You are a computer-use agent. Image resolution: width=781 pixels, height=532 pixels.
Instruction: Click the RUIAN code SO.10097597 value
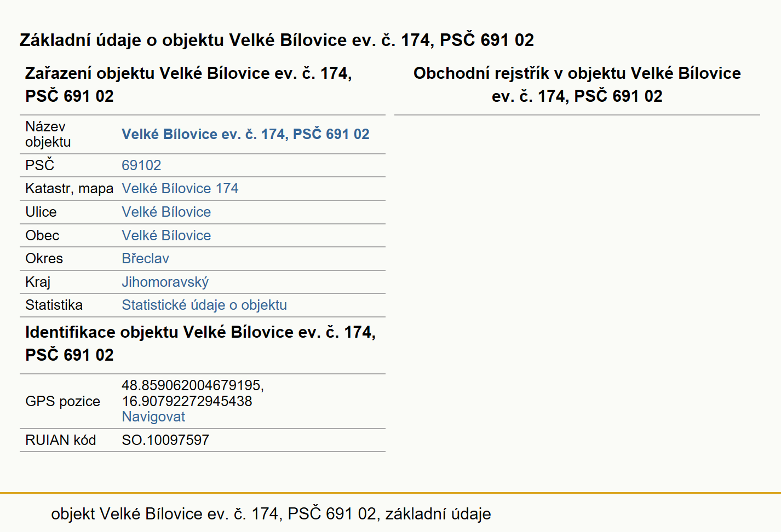(x=165, y=440)
